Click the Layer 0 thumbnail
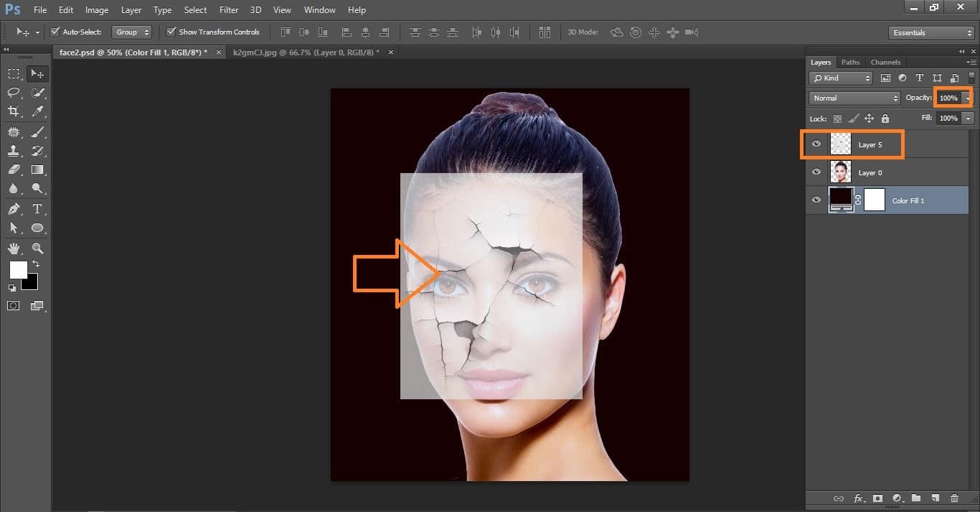Viewport: 980px width, 512px height. pyautogui.click(x=840, y=172)
